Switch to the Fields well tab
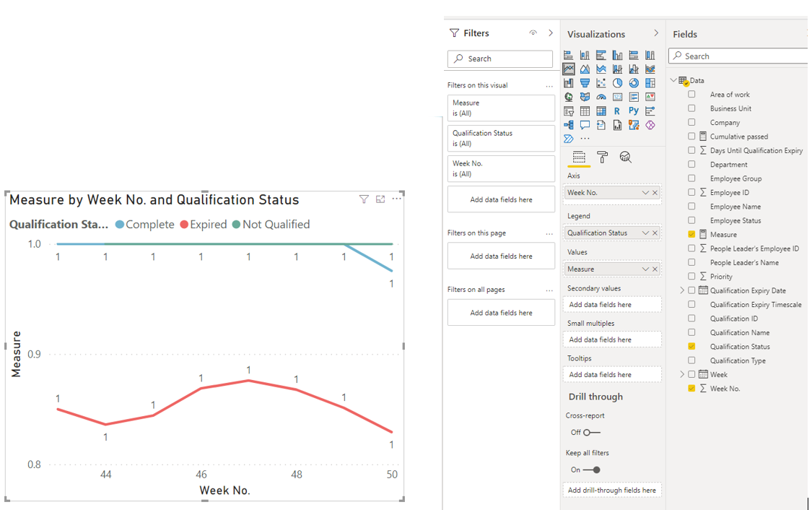The height and width of the screenshot is (510, 812). [x=579, y=157]
